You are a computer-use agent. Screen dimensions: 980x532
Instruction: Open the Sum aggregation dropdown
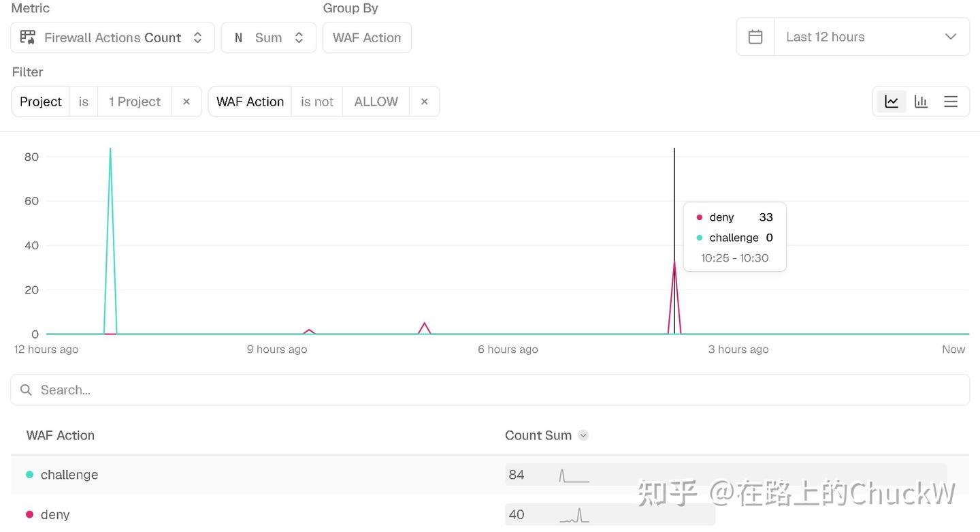[269, 37]
